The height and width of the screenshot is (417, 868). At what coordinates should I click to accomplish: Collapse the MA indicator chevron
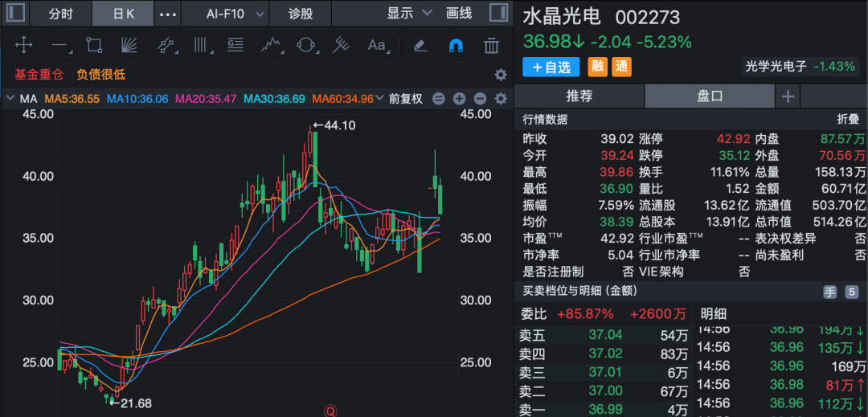coord(10,99)
